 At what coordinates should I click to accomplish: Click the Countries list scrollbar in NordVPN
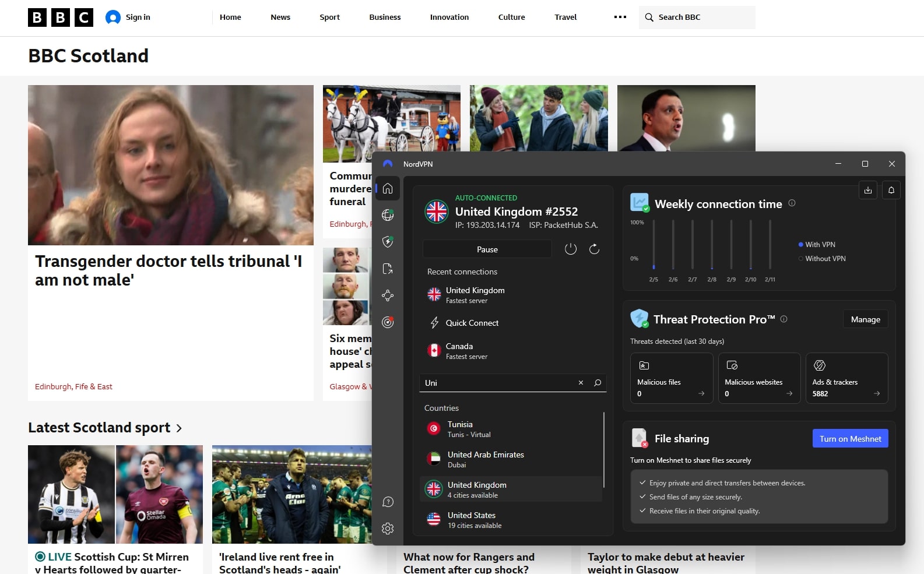pos(604,450)
